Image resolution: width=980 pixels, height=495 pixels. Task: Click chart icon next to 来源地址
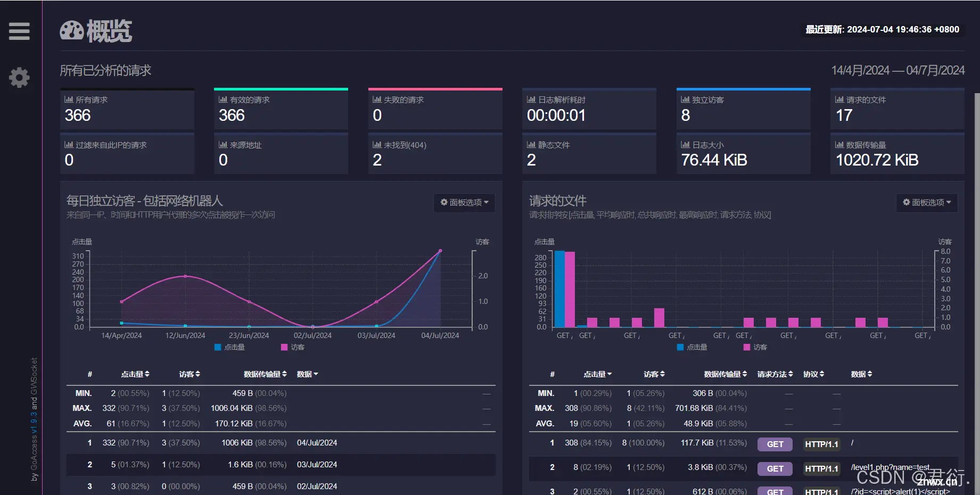click(x=223, y=145)
